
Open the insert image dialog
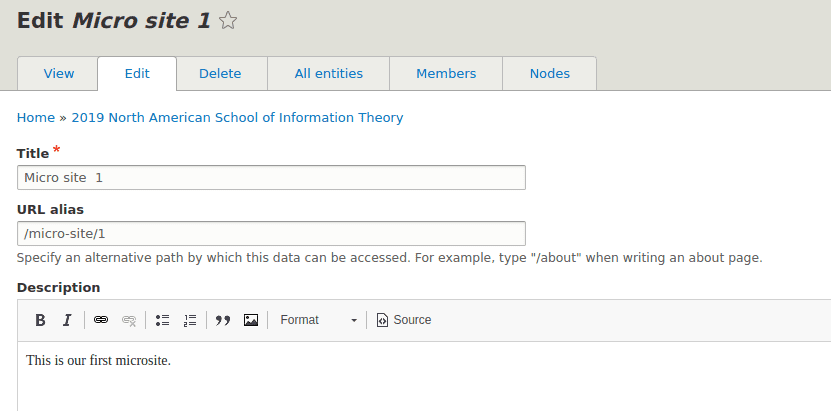[x=251, y=320]
